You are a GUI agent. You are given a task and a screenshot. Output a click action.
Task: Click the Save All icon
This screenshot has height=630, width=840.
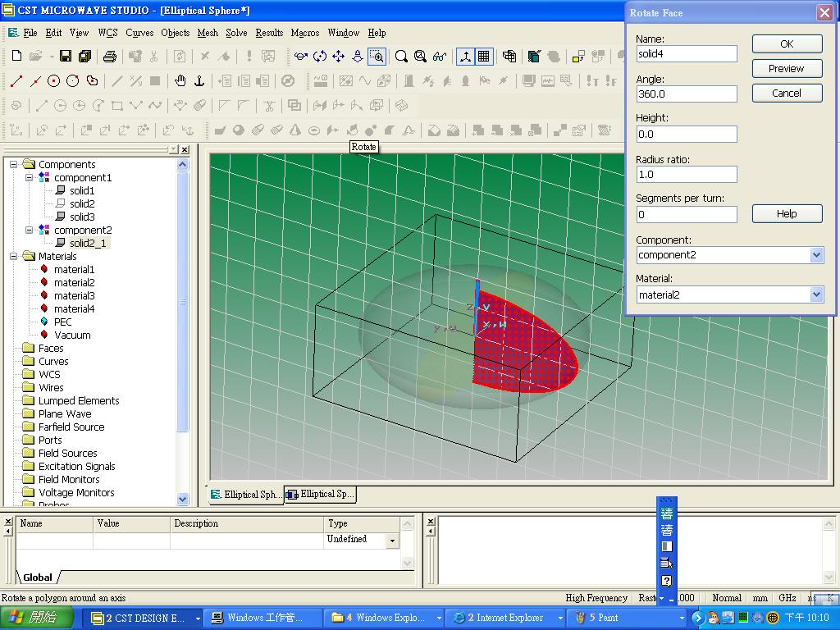tap(84, 56)
